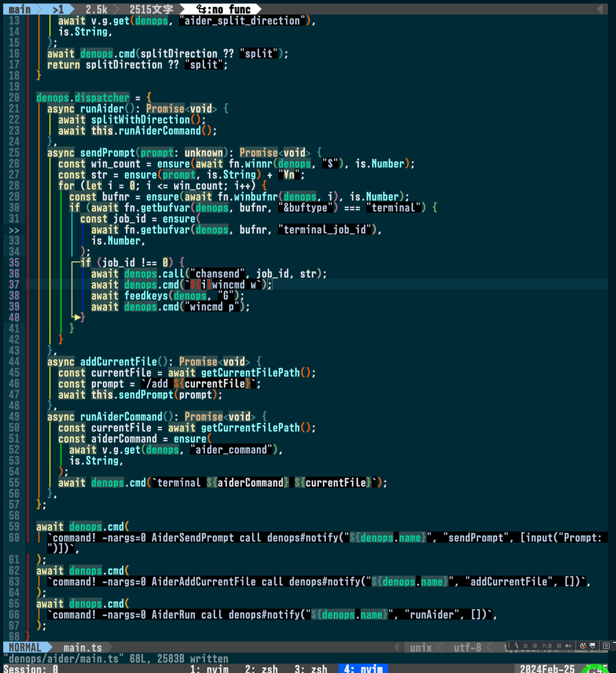The height and width of the screenshot is (673, 616).
Task: Open the IME menu list icon
Action: click(x=606, y=645)
